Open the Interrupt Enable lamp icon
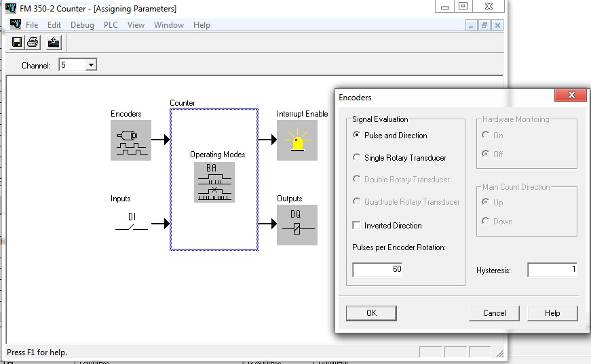Image resolution: width=591 pixels, height=364 pixels. point(297,140)
